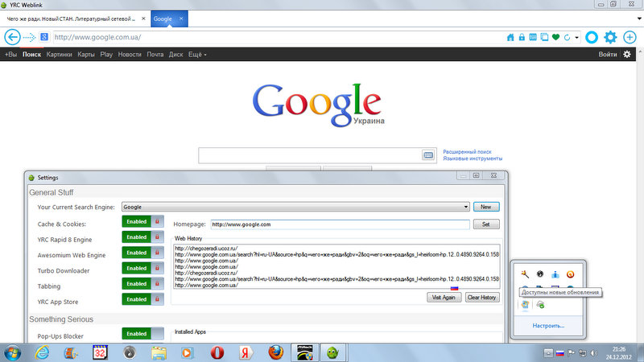The image size is (644, 362).
Task: Click the Set homepage button
Action: [x=486, y=224]
